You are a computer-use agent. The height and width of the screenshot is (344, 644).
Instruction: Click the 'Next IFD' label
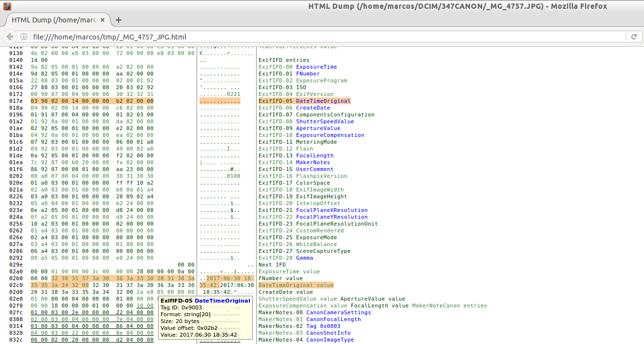point(272,265)
